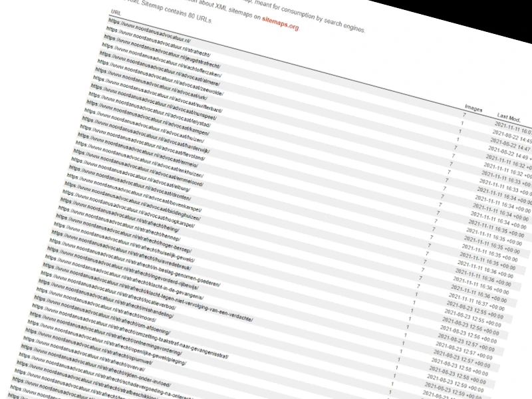Open the top-level /strafrecht/ URL link
This screenshot has width=532, height=399.
158,41
